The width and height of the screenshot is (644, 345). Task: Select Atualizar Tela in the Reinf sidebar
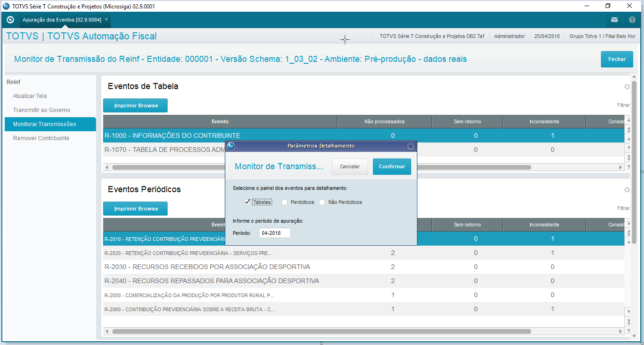[30, 96]
